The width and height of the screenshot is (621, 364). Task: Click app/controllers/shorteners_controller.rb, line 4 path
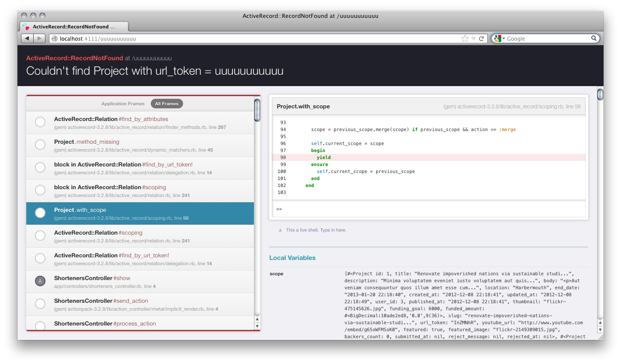point(105,286)
